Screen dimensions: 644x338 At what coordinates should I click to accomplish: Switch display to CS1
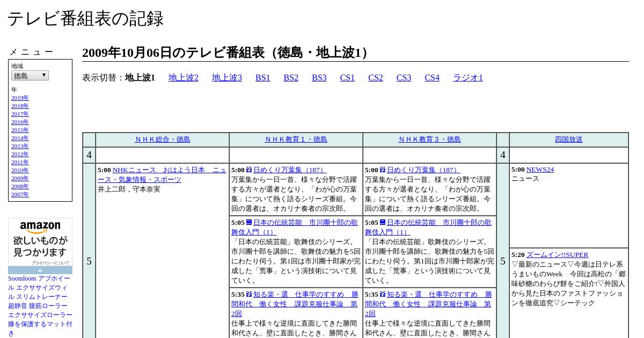347,78
